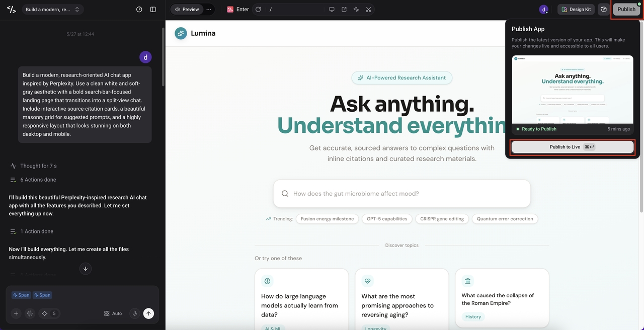This screenshot has height=330, width=644.
Task: Open the 'How do large language models' card
Action: click(301, 299)
